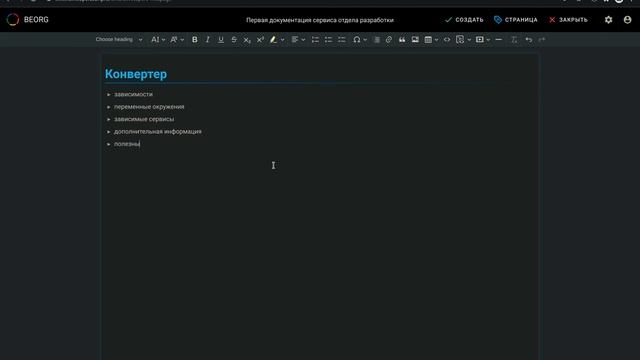Open the user account menu

pos(627,20)
